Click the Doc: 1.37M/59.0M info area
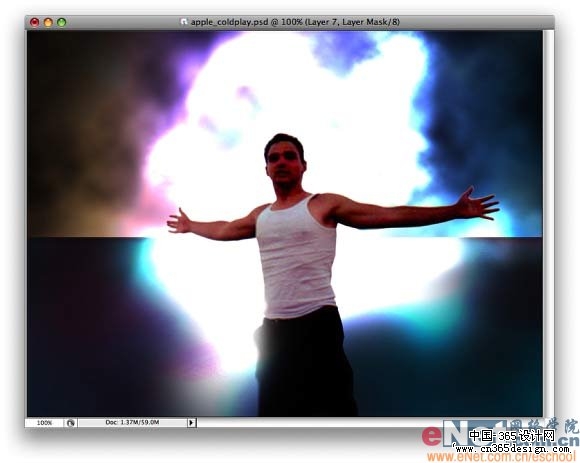 132,422
